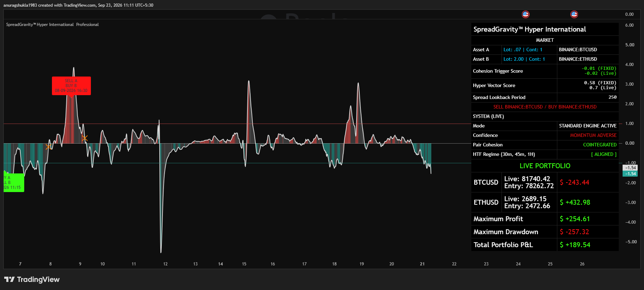This screenshot has height=290, width=644.
Task: Select the BINANCE:BTCUSD cell
Action: (x=588, y=50)
